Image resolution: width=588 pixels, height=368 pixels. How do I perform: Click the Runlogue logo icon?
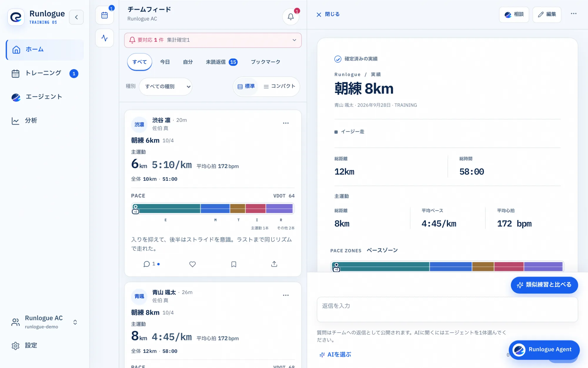click(x=16, y=17)
